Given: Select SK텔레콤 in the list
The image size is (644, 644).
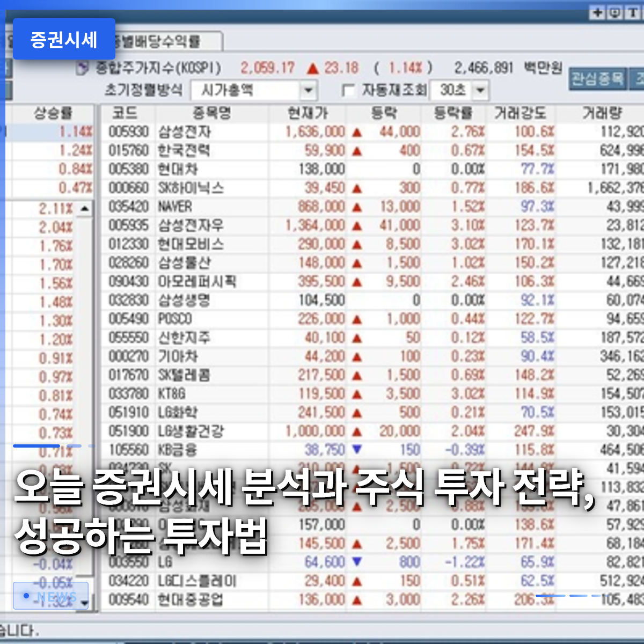Looking at the screenshot, I should (x=184, y=375).
